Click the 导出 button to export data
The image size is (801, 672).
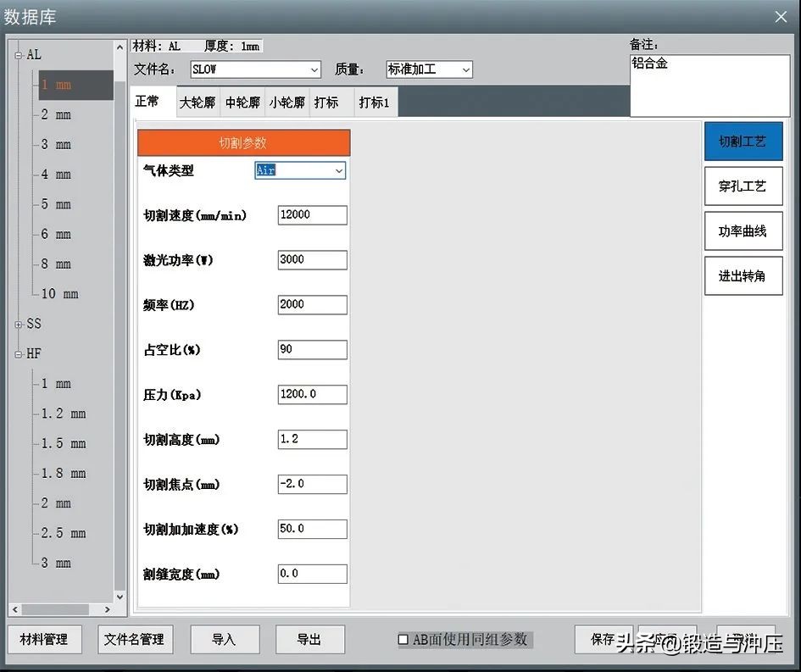[x=309, y=640]
